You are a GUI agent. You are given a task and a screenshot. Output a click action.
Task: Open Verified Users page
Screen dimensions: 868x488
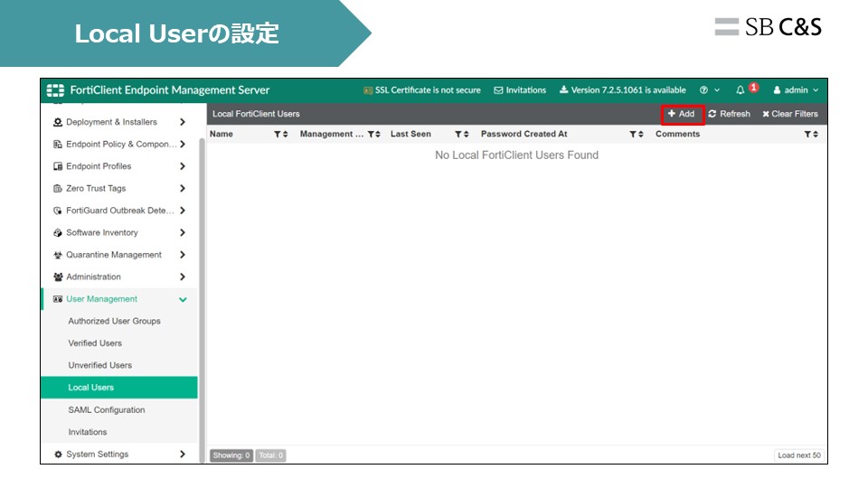[x=95, y=343]
